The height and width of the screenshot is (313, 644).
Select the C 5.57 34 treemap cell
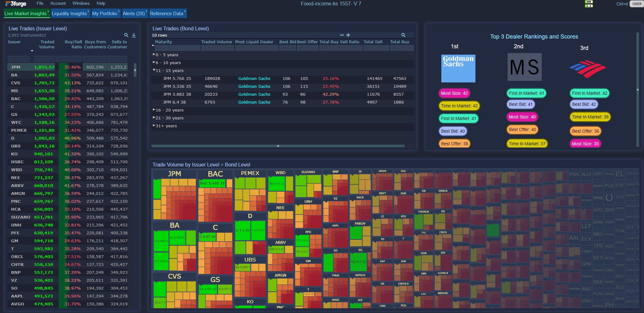[207, 237]
